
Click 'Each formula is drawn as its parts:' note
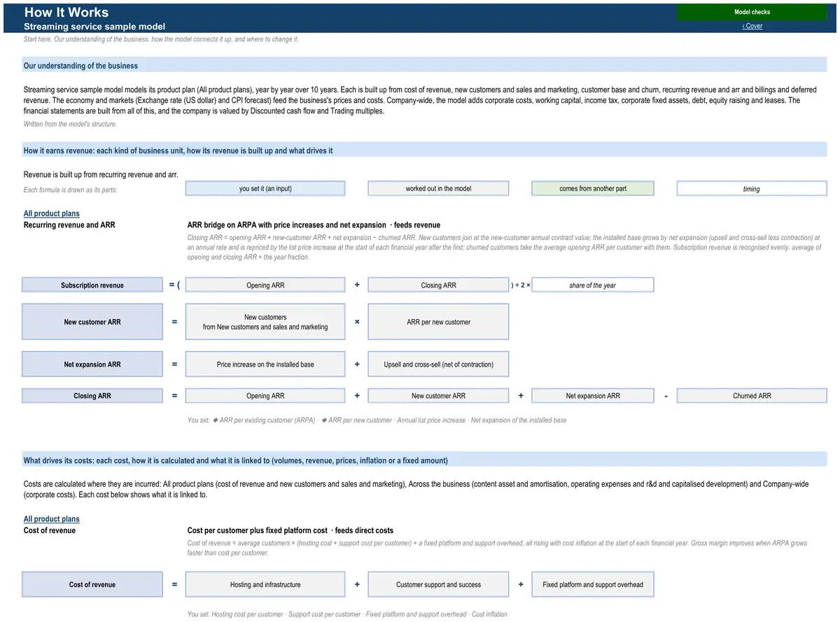coord(71,190)
